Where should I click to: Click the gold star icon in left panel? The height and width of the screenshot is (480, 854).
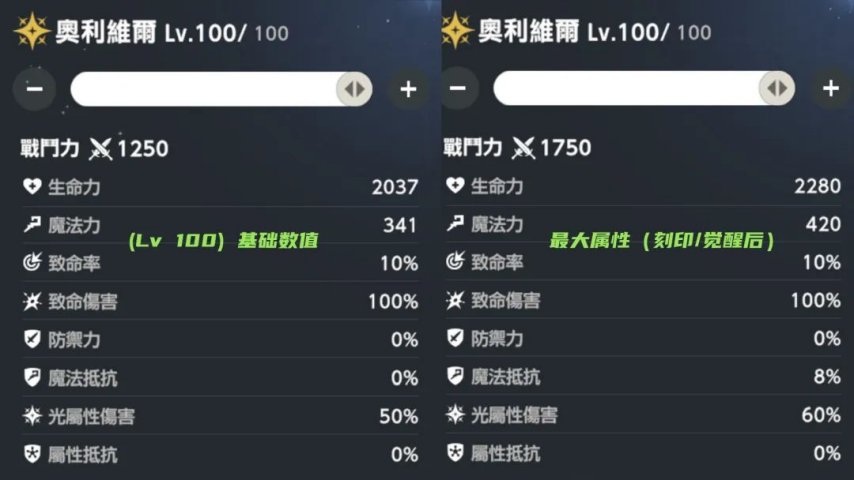[x=32, y=32]
